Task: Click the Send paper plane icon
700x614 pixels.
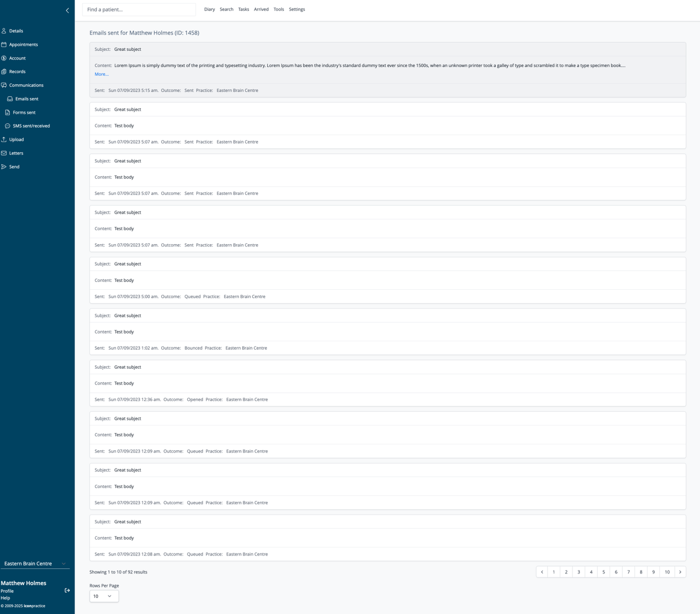Action: 4,167
